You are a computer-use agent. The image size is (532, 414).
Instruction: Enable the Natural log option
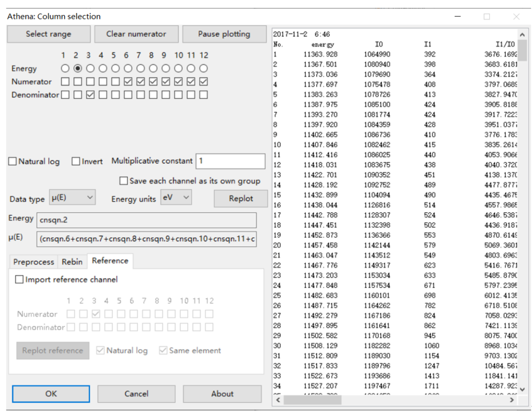click(12, 161)
